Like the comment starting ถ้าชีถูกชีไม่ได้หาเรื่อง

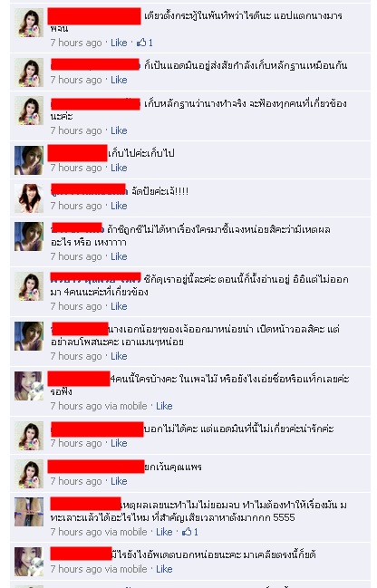(x=119, y=256)
